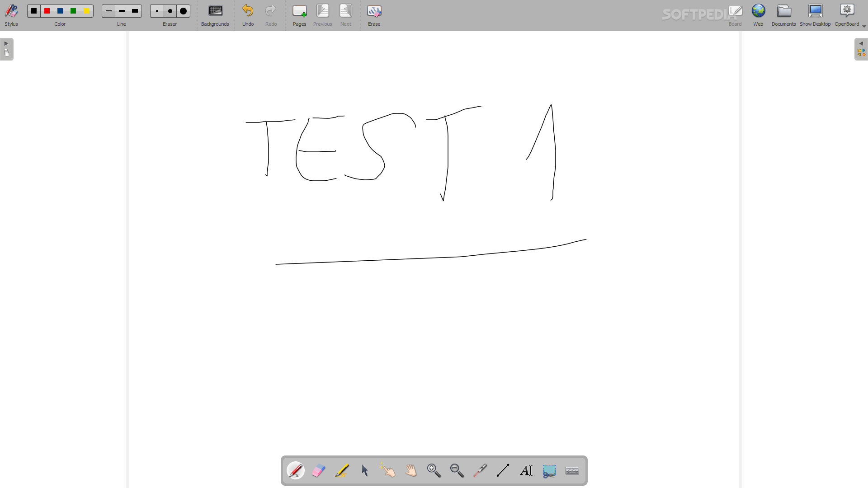The image size is (868, 488).
Task: Select the Scroll hand tool
Action: point(410,470)
